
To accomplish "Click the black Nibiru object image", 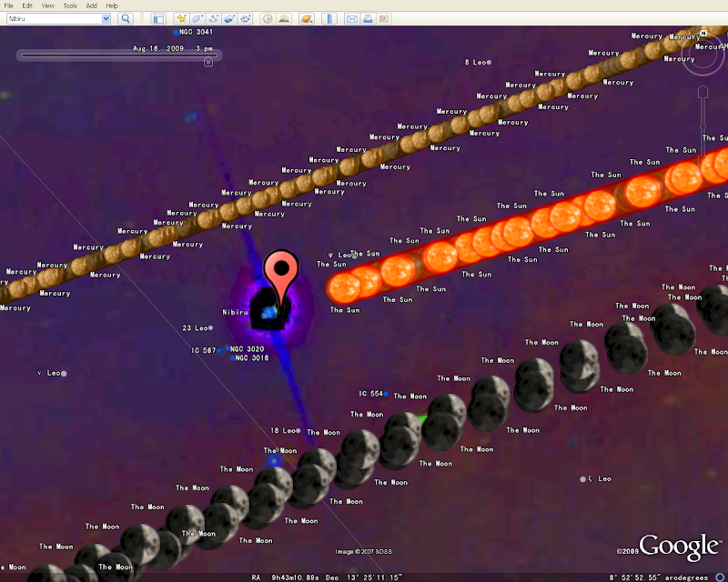I will pyautogui.click(x=268, y=308).
